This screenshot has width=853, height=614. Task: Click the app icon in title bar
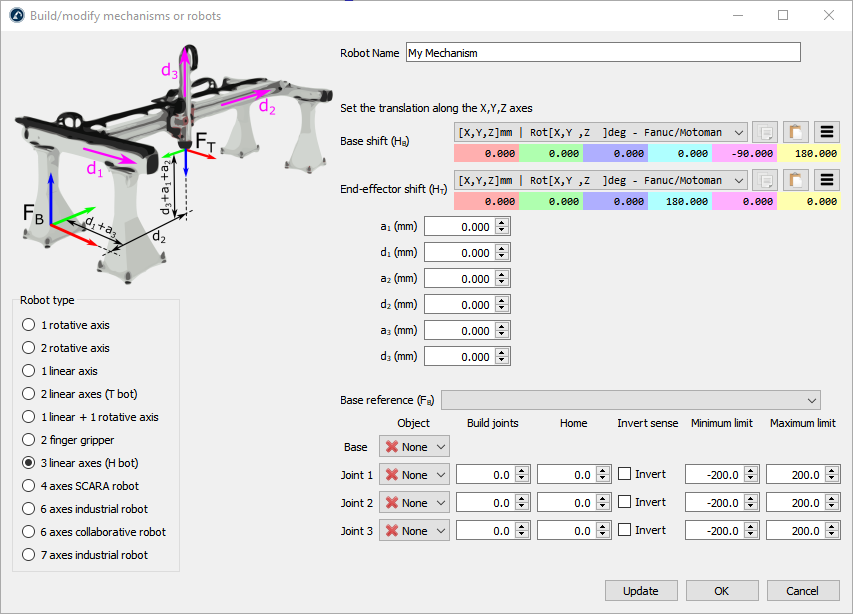[16, 16]
